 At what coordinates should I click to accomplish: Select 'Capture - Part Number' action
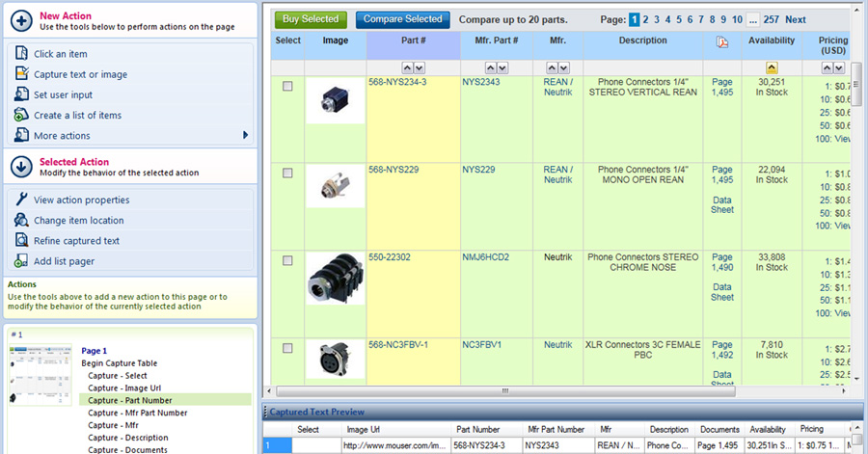(x=130, y=400)
